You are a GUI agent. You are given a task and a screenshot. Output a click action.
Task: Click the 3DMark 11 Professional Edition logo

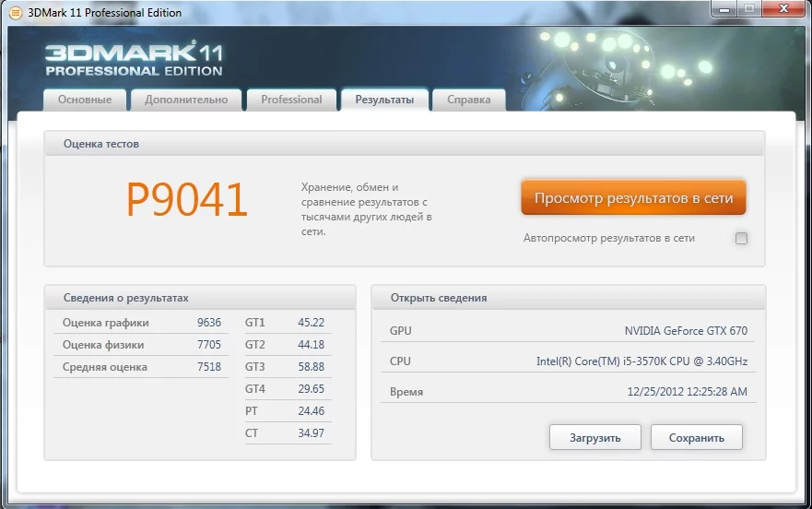tap(135, 59)
